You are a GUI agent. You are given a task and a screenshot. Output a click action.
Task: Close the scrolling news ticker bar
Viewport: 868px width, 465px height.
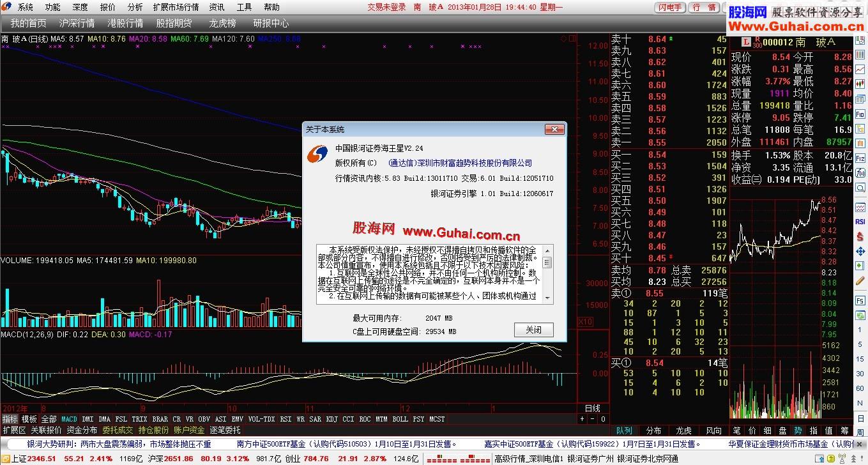(x=860, y=443)
